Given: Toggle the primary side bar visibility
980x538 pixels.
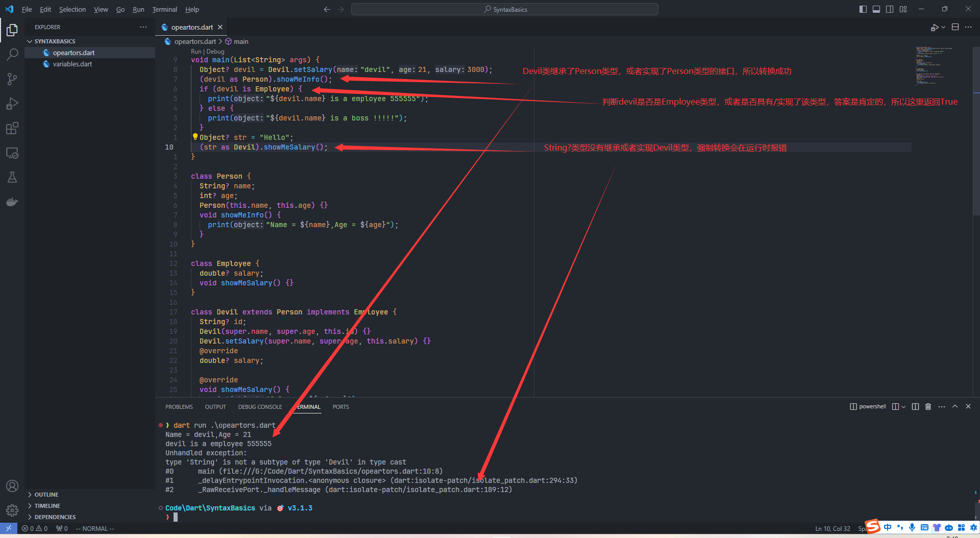Looking at the screenshot, I should pyautogui.click(x=863, y=9).
